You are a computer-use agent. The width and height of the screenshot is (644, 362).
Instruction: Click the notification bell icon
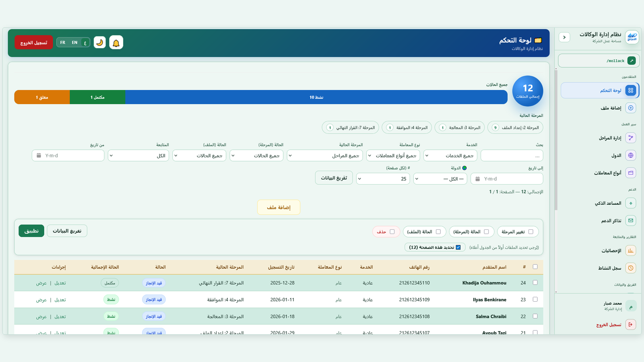116,42
